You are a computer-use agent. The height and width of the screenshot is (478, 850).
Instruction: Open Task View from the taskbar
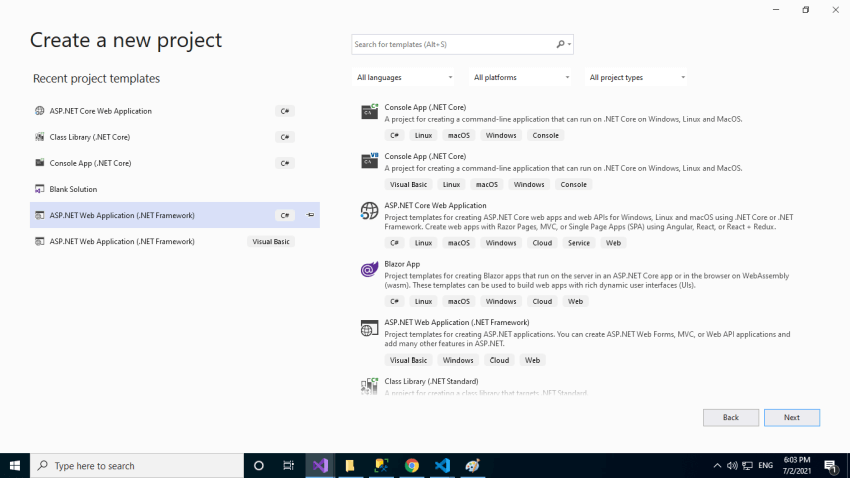pos(288,466)
